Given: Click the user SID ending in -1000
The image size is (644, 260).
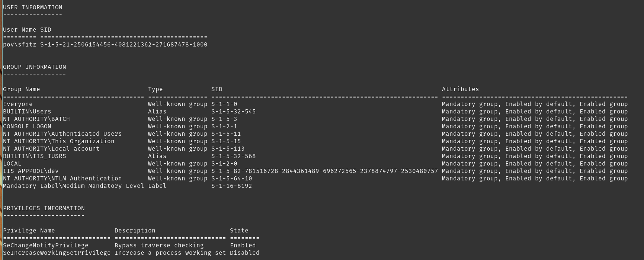Looking at the screenshot, I should pyautogui.click(x=124, y=45).
